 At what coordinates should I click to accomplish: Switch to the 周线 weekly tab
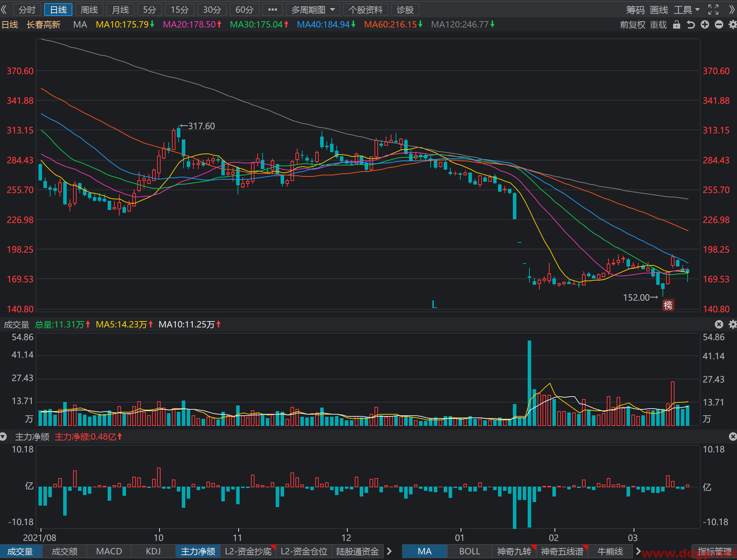point(89,10)
